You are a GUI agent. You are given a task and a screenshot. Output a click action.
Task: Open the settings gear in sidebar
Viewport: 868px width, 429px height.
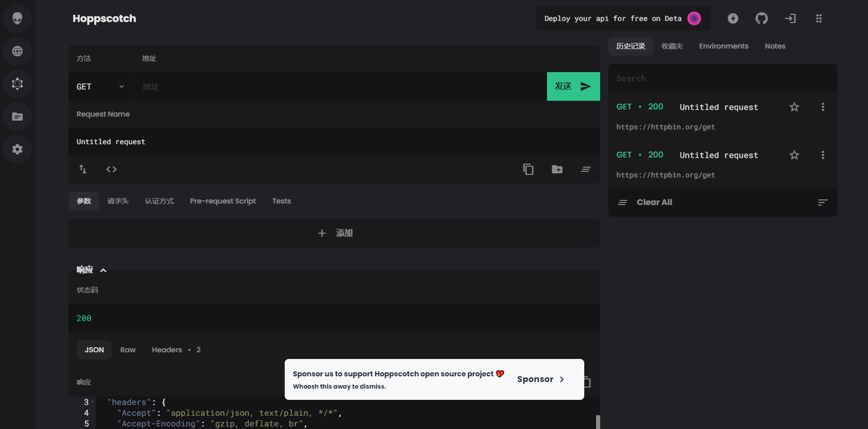17,149
